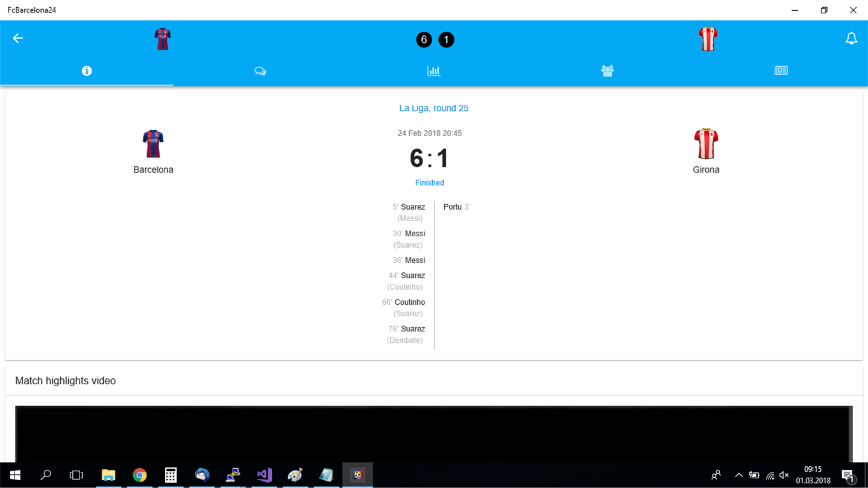The height and width of the screenshot is (488, 868).
Task: Click the Finished match status text
Action: [x=430, y=183]
